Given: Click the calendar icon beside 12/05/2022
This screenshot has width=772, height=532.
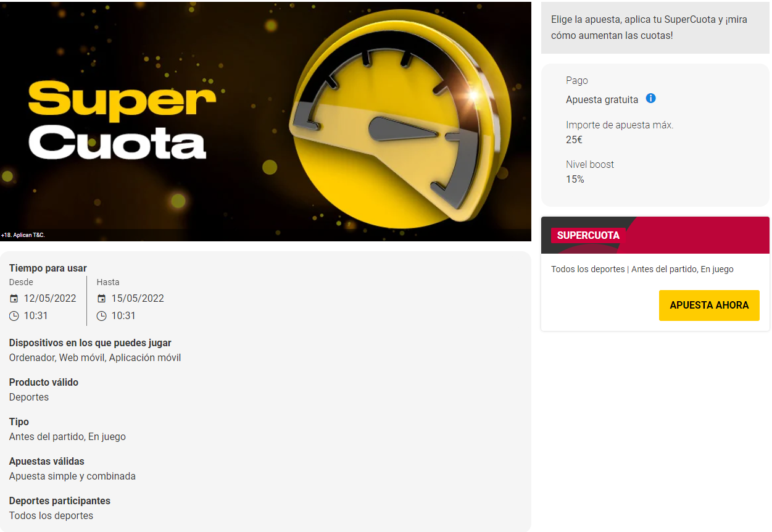Looking at the screenshot, I should (x=14, y=299).
